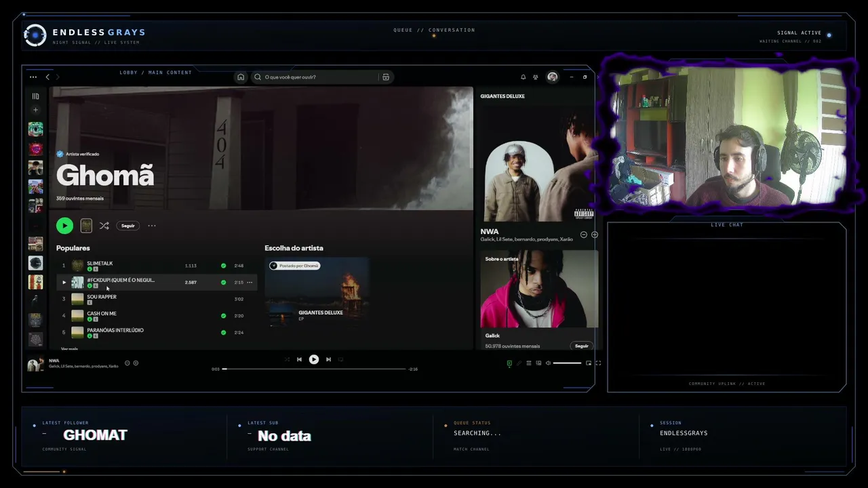Toggle saved checkmark on #FCKDUP!
Screen dimensions: 868x488
click(x=224, y=282)
